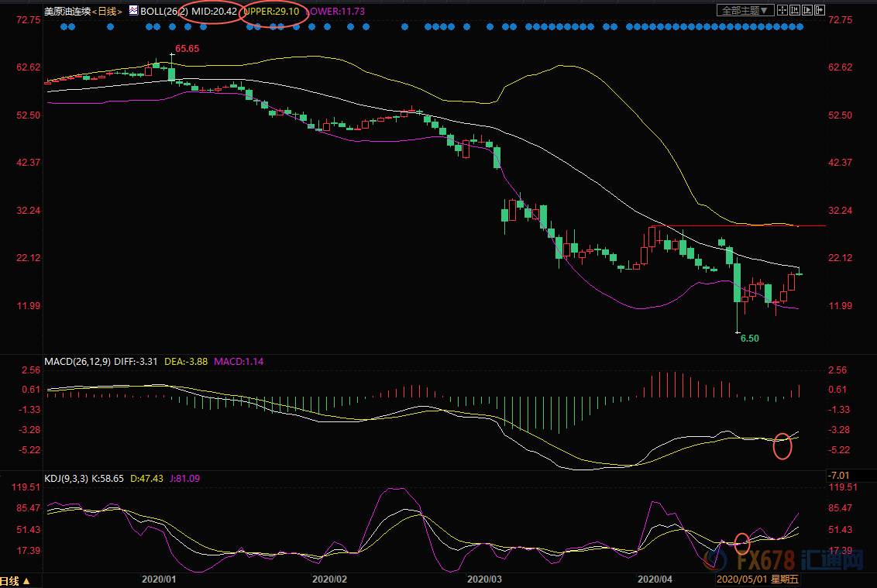This screenshot has width=877, height=588.
Task: Click the BOLL indicator chart icon
Action: [134, 10]
